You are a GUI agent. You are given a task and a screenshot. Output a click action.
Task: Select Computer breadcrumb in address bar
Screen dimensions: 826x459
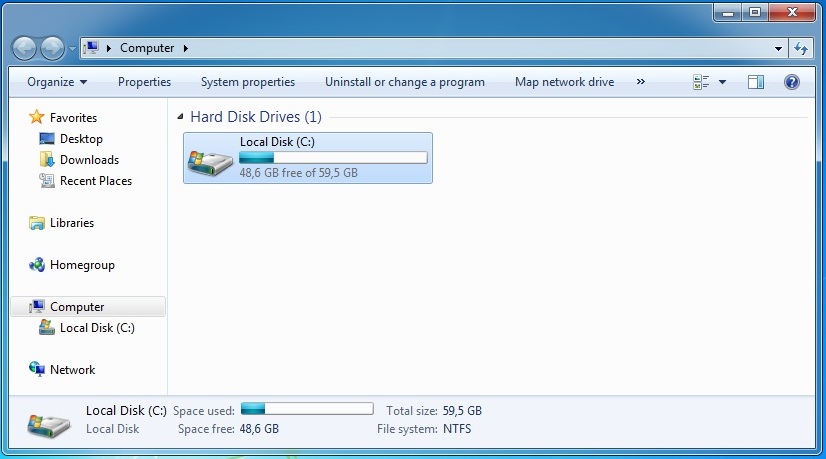pyautogui.click(x=147, y=48)
